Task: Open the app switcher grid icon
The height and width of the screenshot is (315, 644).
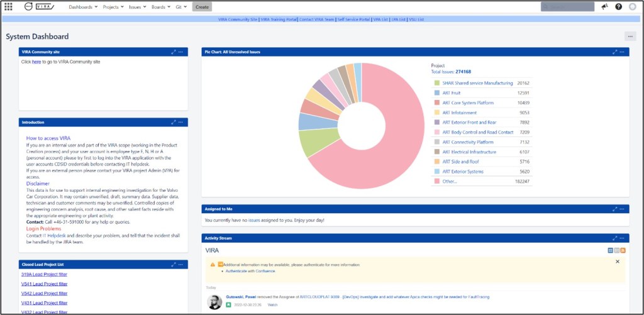Action: (x=8, y=6)
